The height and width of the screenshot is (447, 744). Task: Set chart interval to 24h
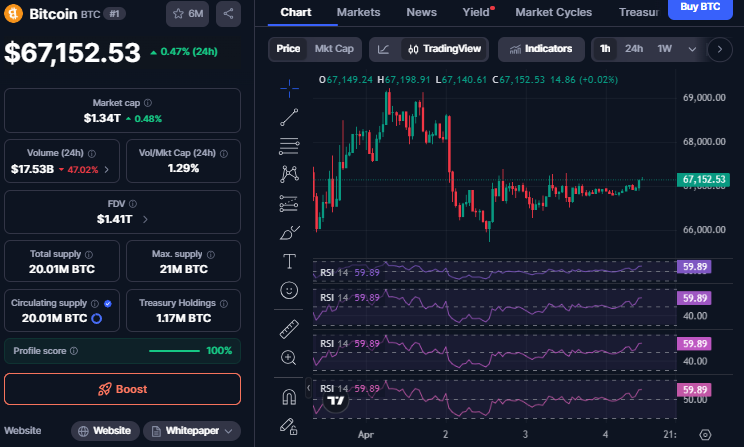tap(634, 49)
